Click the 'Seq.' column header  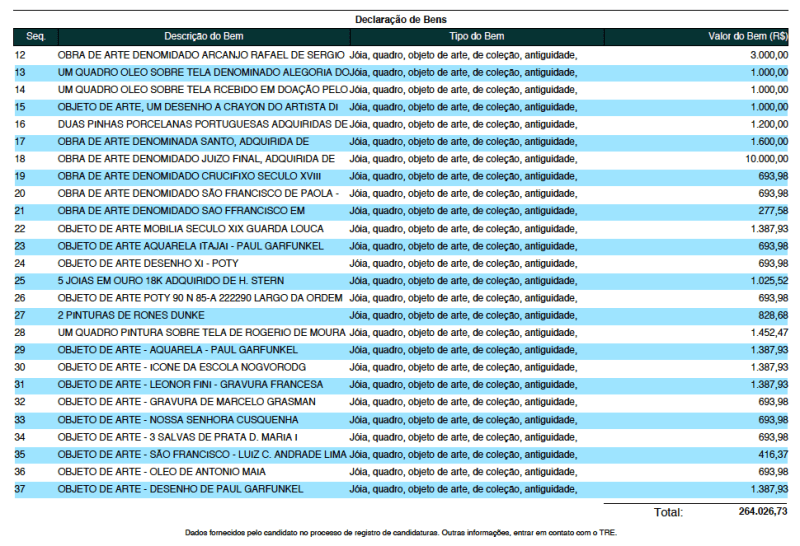coord(36,37)
